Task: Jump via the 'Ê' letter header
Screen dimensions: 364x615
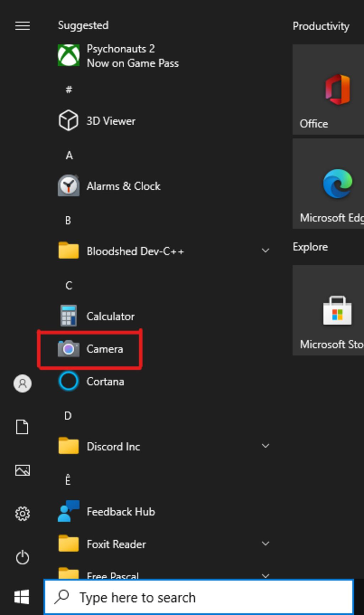Action: pos(68,480)
